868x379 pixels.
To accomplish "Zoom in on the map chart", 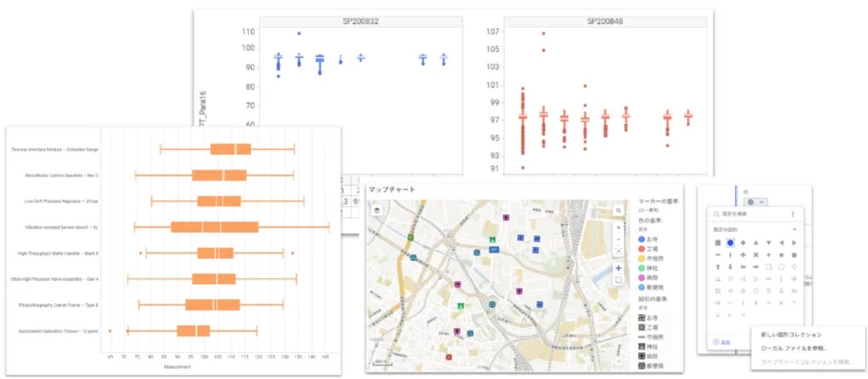I will (x=619, y=227).
